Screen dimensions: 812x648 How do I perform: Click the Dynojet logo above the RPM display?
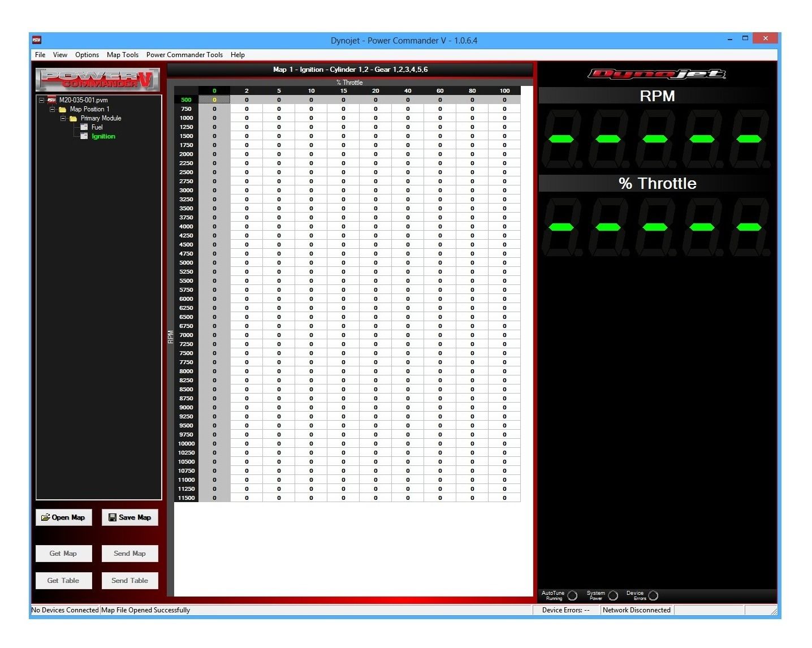coord(656,74)
